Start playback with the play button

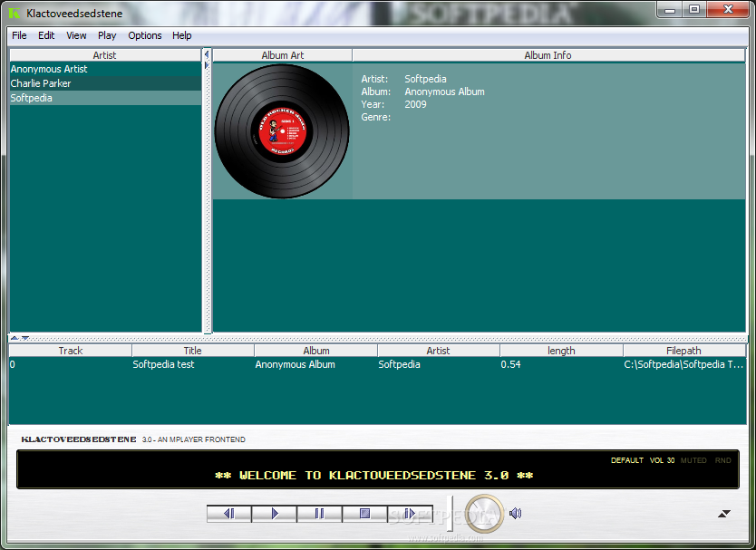coord(275,514)
